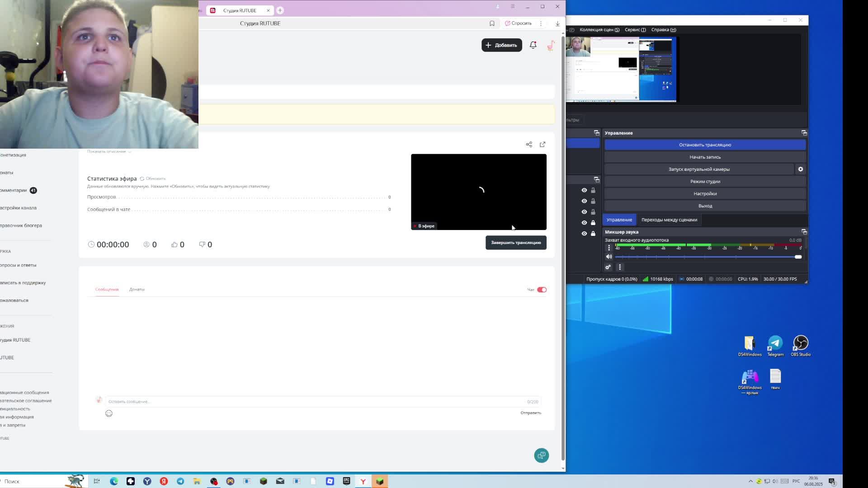Image resolution: width=868 pixels, height=488 pixels.
Task: Click the share icon above the stream preview
Action: pos(529,145)
